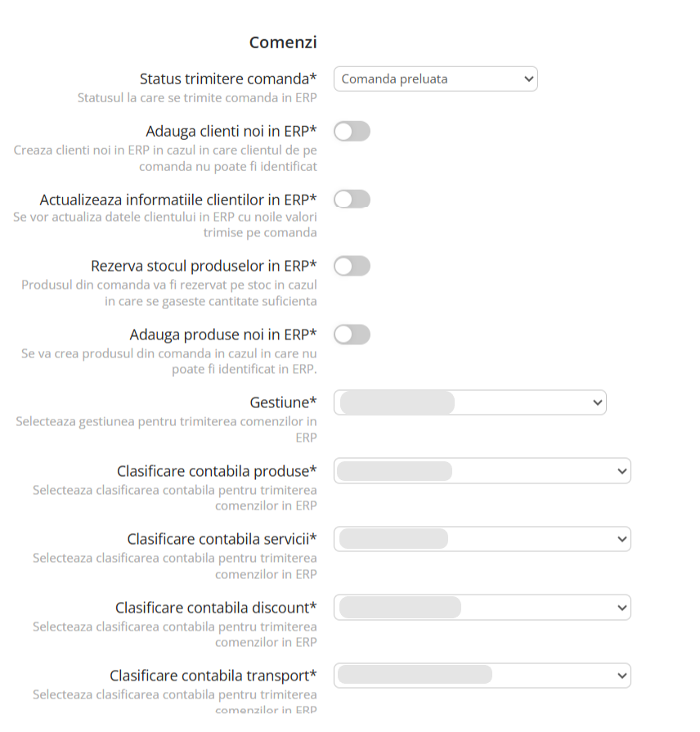
Task: Open the Status trimitere comanda dropdown
Action: point(435,79)
